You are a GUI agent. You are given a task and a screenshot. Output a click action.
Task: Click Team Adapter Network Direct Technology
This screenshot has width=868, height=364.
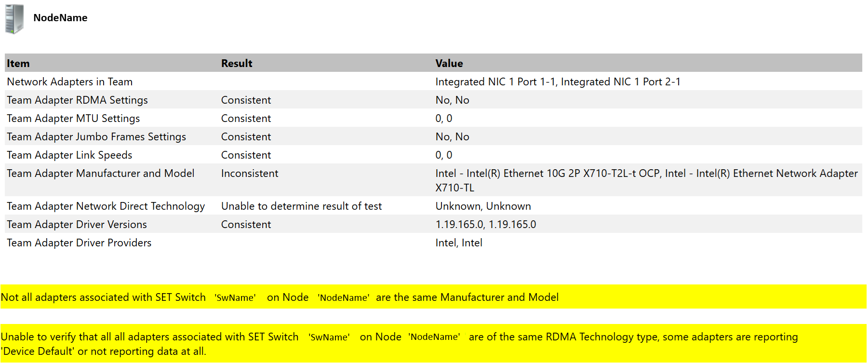pyautogui.click(x=106, y=206)
